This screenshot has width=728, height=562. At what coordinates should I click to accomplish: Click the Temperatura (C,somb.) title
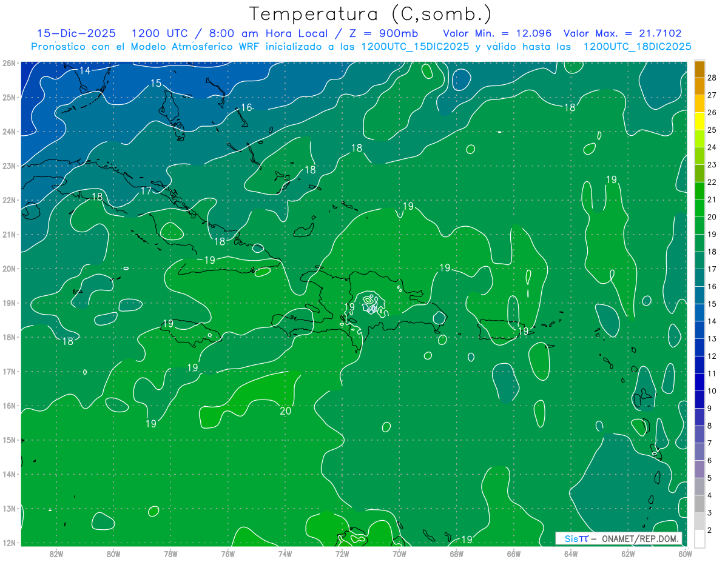(x=371, y=13)
